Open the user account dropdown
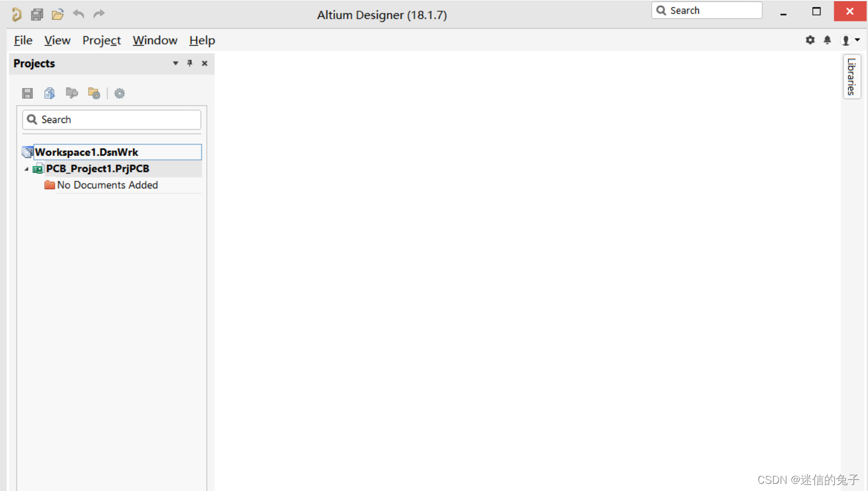 tap(850, 40)
